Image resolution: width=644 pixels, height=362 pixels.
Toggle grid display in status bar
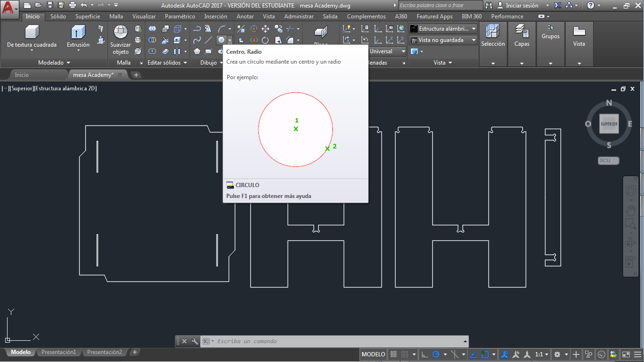[x=394, y=354]
